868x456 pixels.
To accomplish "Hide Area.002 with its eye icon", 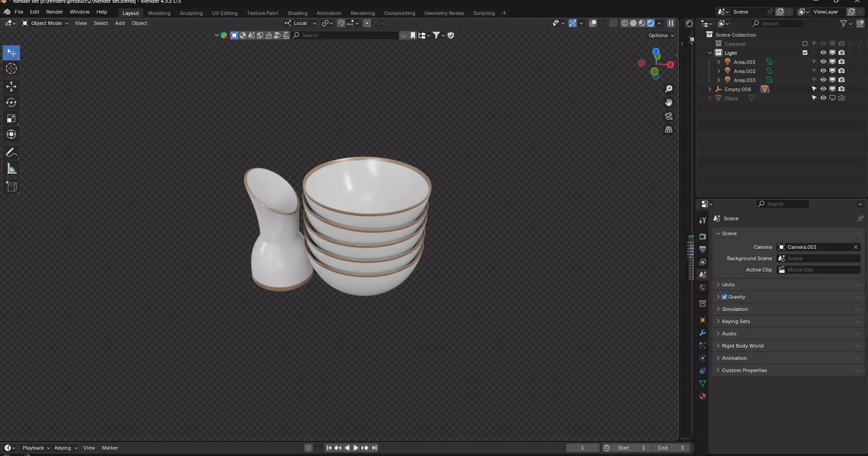I will [823, 71].
